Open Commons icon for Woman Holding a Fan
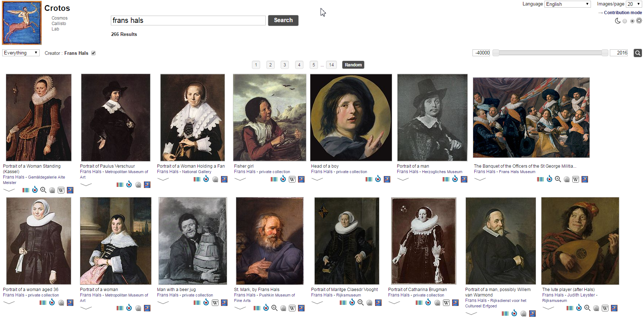 tap(206, 179)
